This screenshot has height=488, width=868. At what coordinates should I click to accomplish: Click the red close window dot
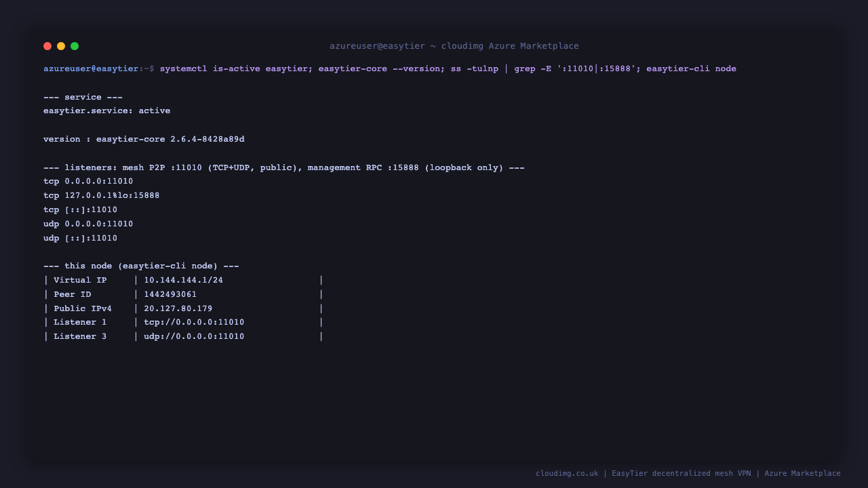coord(47,46)
